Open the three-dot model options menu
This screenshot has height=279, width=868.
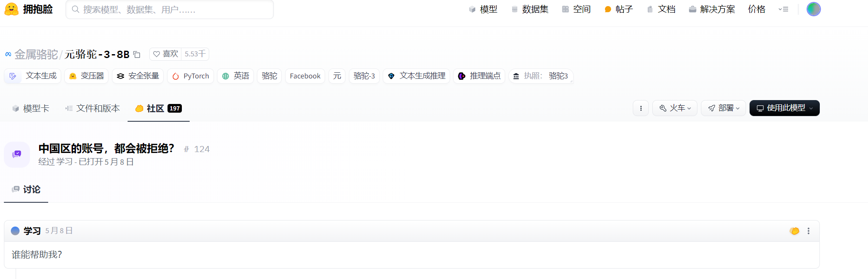pyautogui.click(x=641, y=108)
